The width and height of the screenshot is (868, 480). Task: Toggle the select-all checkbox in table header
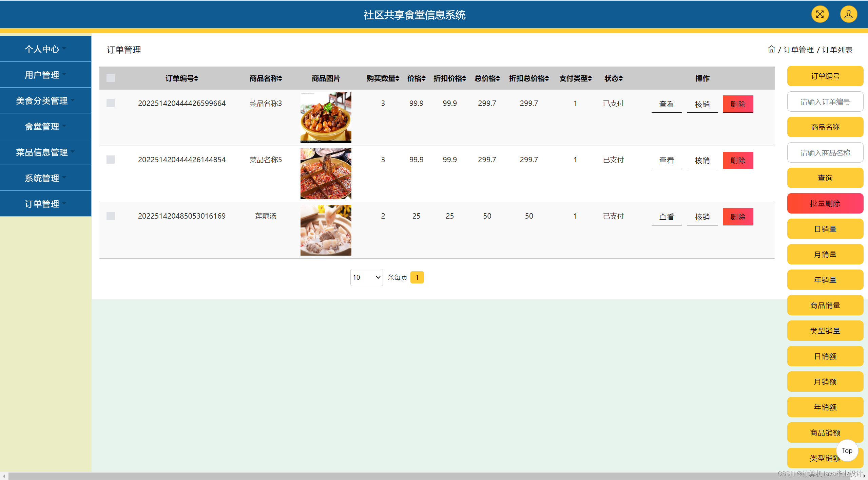[111, 78]
